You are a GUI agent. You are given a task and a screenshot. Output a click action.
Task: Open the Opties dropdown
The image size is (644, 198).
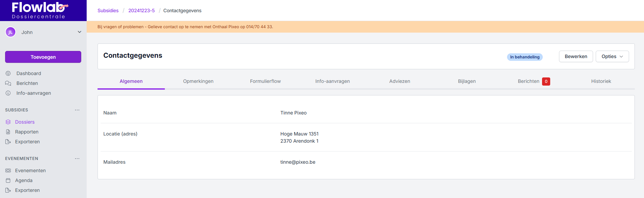[612, 56]
